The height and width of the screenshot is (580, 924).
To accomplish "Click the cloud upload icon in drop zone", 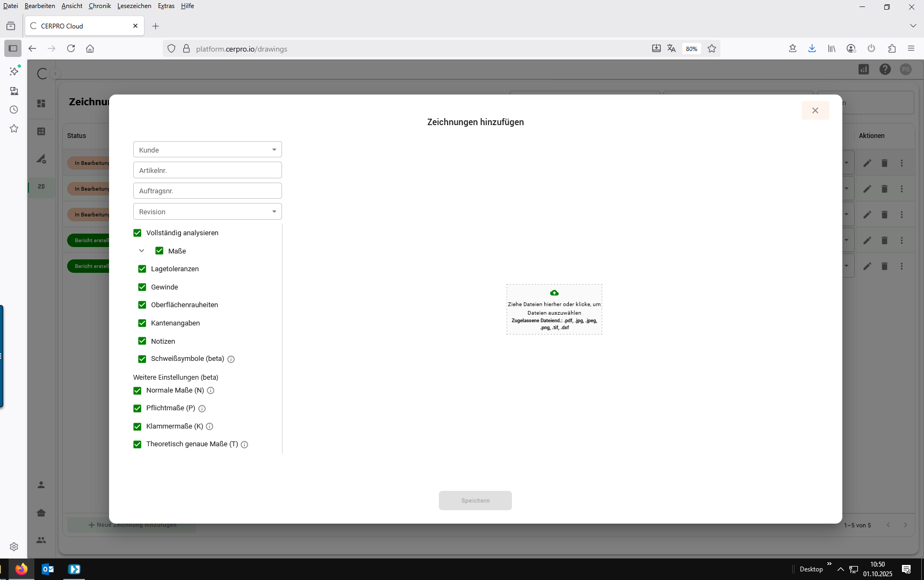I will pos(554,293).
